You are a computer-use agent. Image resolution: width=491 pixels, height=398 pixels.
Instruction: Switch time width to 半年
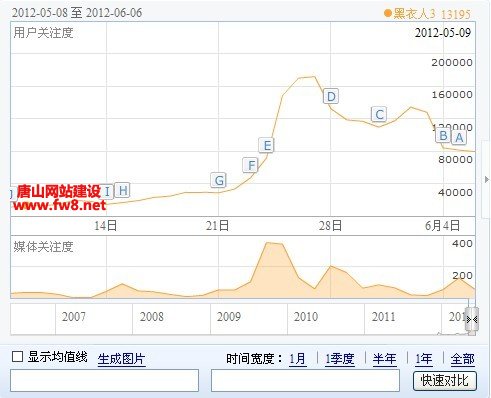click(385, 359)
